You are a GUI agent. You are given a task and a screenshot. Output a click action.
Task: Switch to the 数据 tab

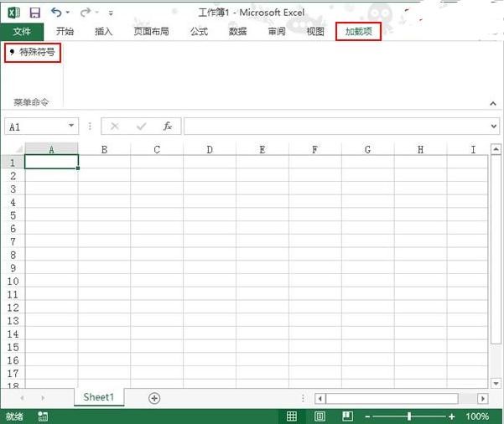pos(238,31)
